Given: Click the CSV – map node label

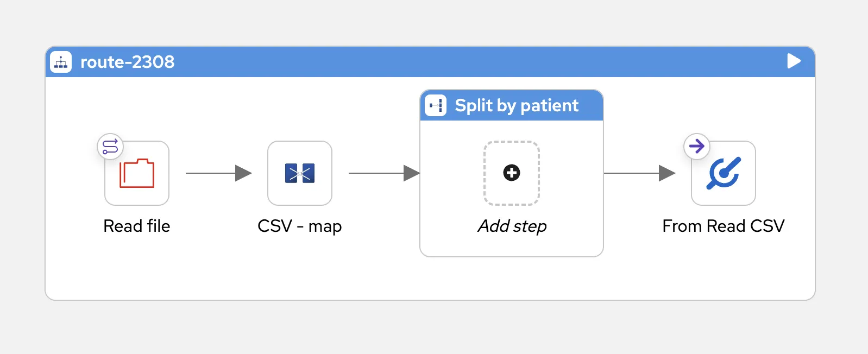Looking at the screenshot, I should [x=299, y=226].
